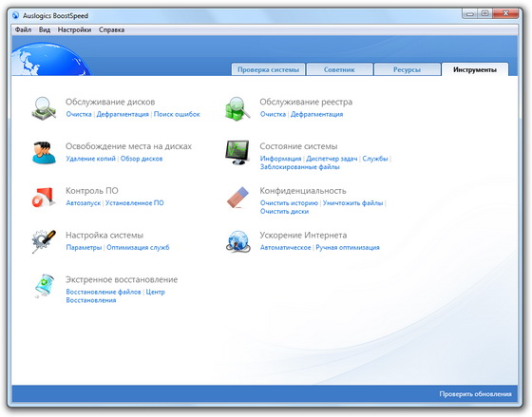The height and width of the screenshot is (417, 532).
Task: Click Уничтожить файлы link
Action: pos(352,203)
